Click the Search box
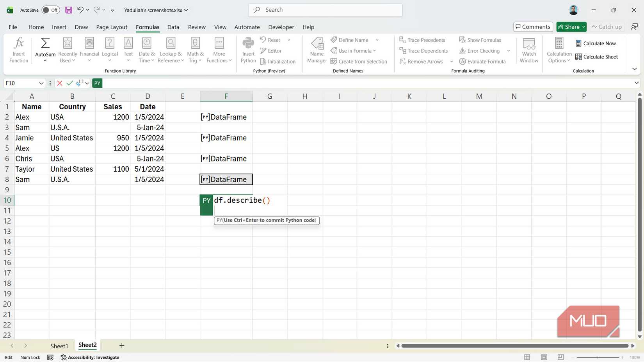 click(325, 10)
